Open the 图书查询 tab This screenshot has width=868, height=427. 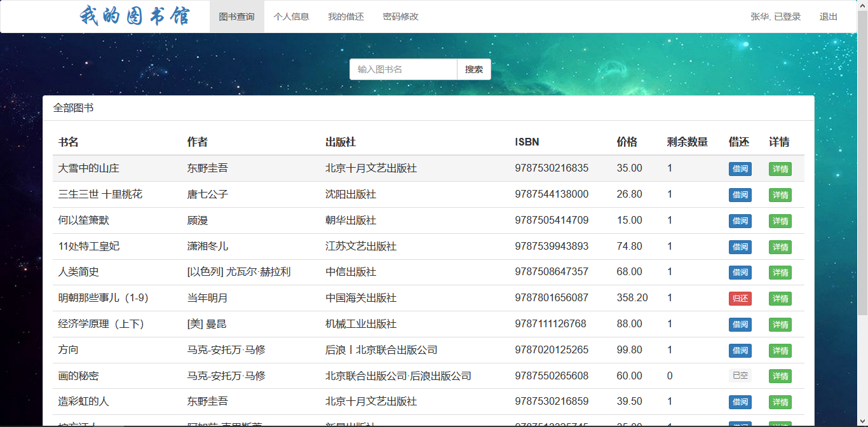pos(237,17)
